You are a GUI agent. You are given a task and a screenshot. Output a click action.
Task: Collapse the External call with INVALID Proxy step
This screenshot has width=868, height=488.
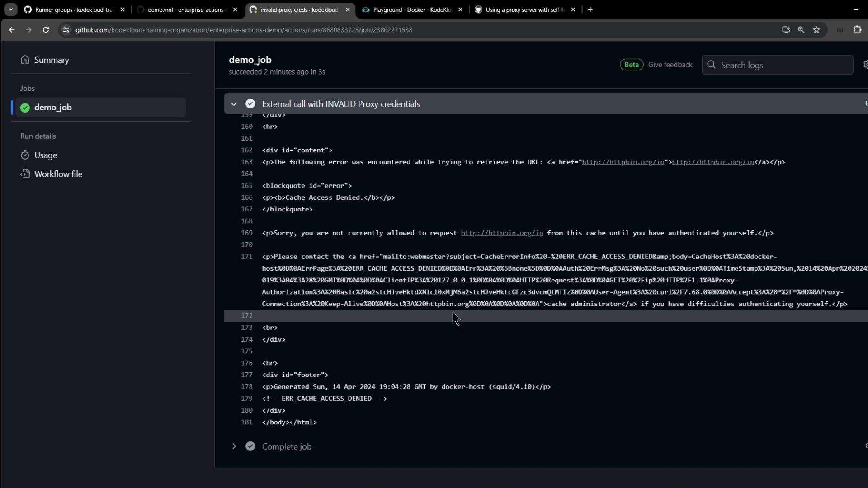tap(234, 104)
